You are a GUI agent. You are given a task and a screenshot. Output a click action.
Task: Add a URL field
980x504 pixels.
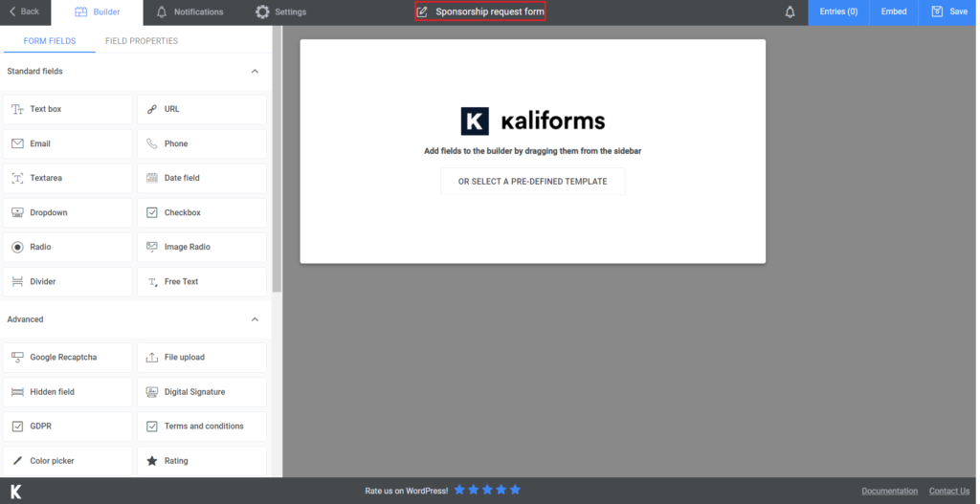pyautogui.click(x=202, y=109)
